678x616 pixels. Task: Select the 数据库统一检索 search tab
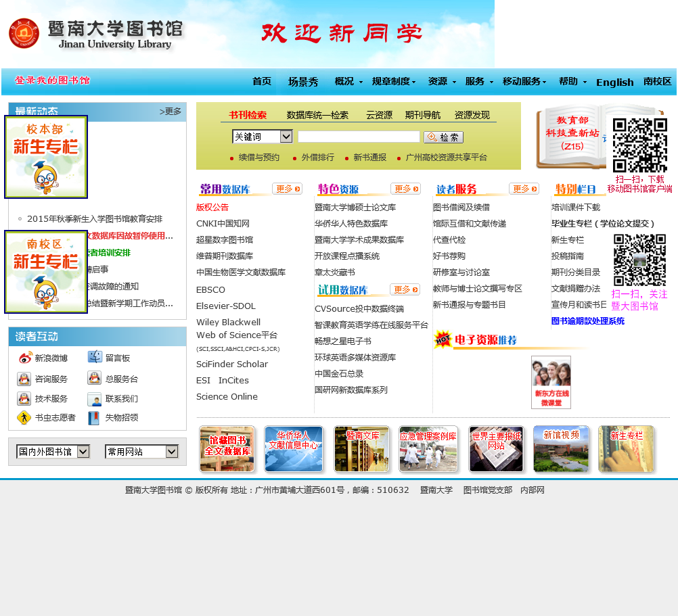pos(317,115)
